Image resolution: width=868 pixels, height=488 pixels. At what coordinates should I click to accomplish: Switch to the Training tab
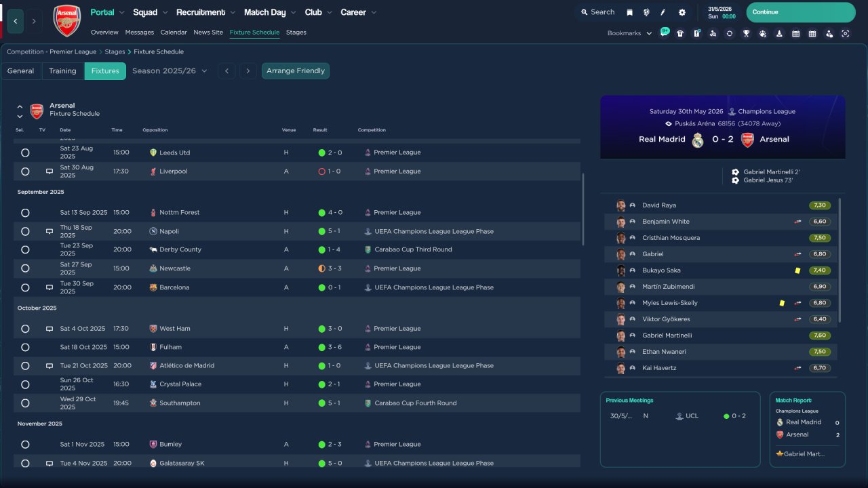coord(62,71)
